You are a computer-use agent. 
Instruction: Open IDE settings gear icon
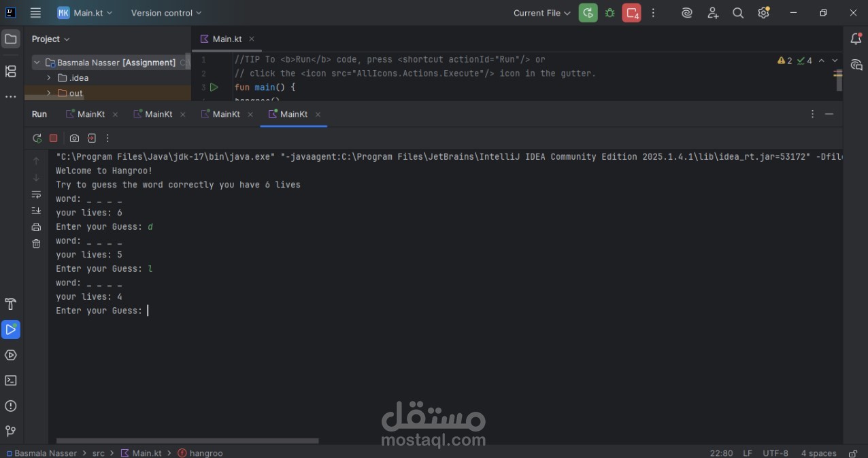point(764,13)
